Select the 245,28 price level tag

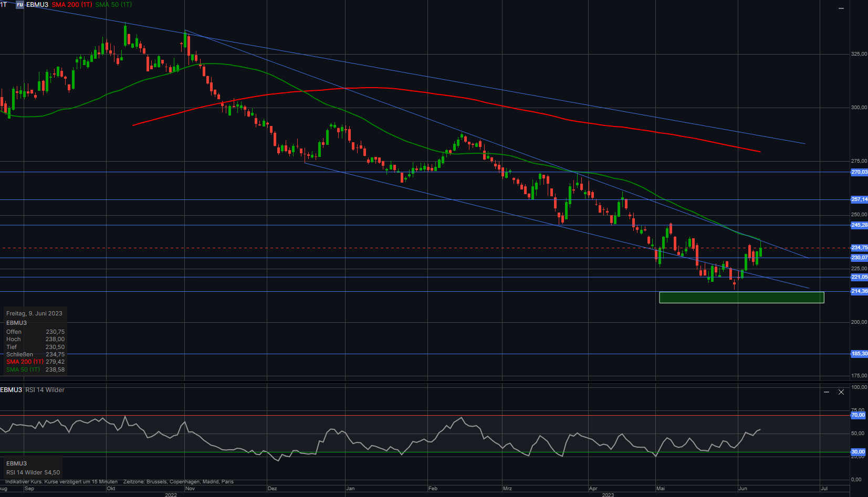coord(859,225)
